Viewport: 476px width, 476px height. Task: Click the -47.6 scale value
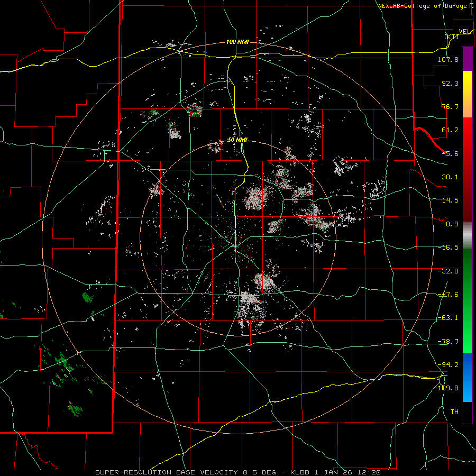[448, 295]
